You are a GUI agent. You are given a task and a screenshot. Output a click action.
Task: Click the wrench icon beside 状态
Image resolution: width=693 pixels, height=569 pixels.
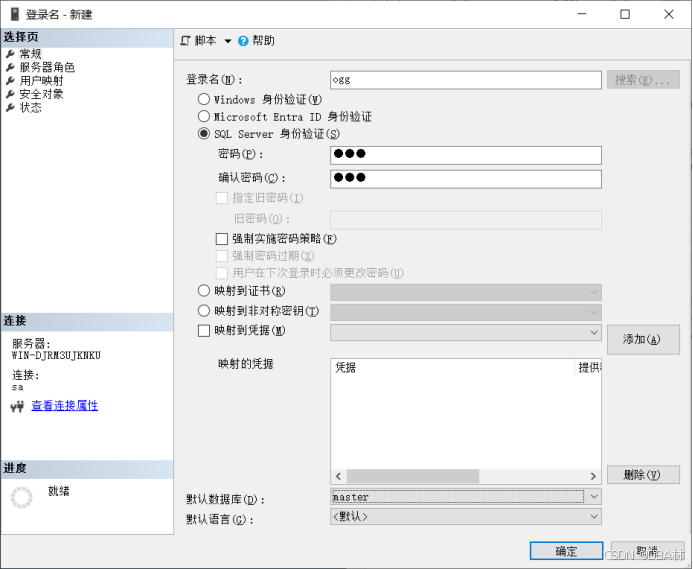(x=10, y=107)
